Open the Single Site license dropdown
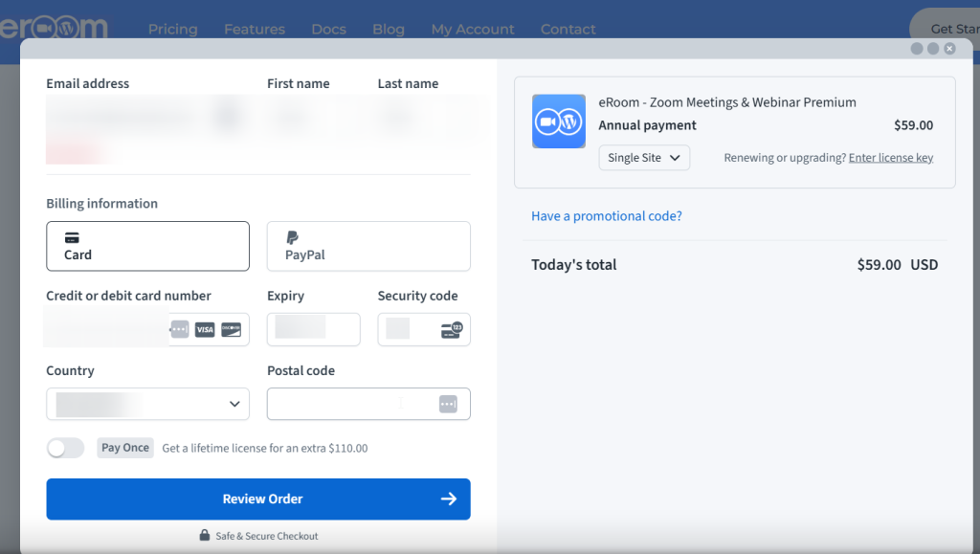The width and height of the screenshot is (980, 554). pyautogui.click(x=644, y=157)
